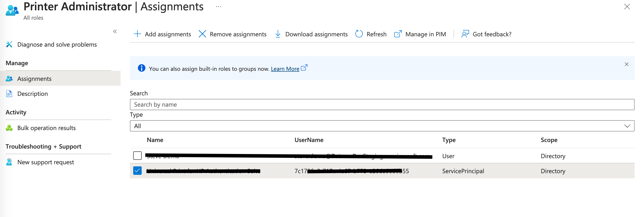This screenshot has width=644, height=217.
Task: Click the blue info icon in banner
Action: tap(141, 68)
